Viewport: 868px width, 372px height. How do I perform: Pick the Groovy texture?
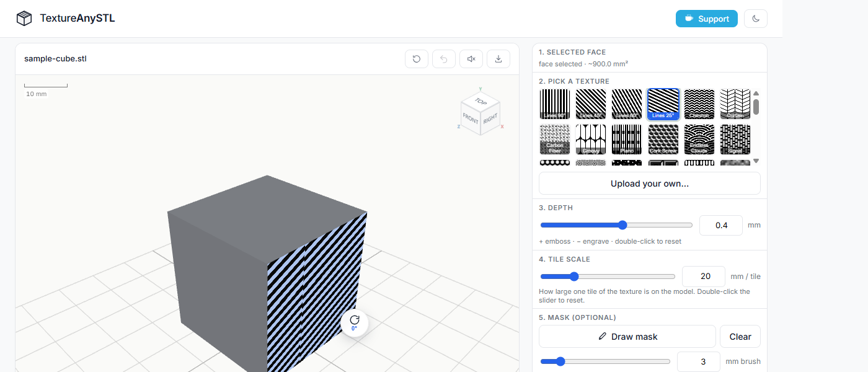(x=591, y=139)
